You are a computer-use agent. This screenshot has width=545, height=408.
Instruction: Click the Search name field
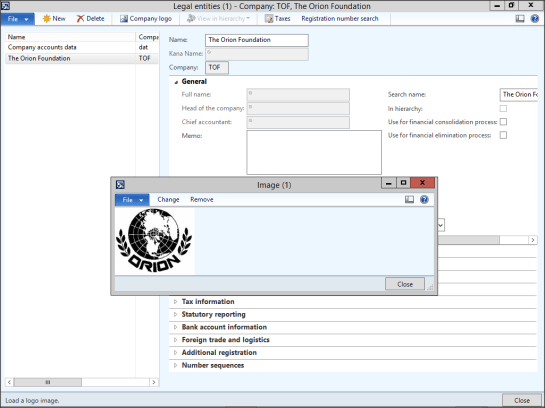pos(519,95)
